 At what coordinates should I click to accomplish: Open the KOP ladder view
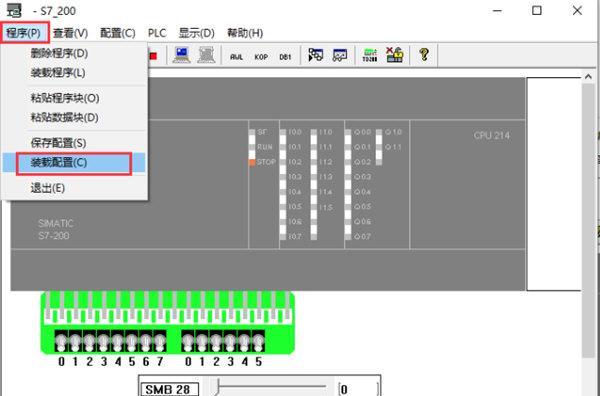click(261, 57)
